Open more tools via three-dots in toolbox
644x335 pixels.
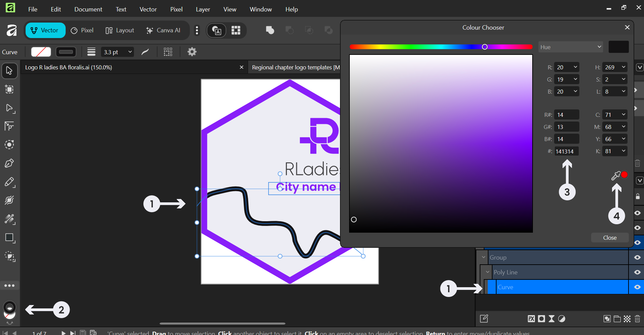[9, 286]
